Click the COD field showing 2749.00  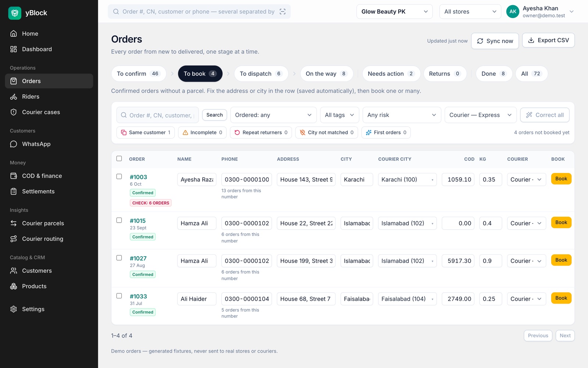[x=458, y=299]
